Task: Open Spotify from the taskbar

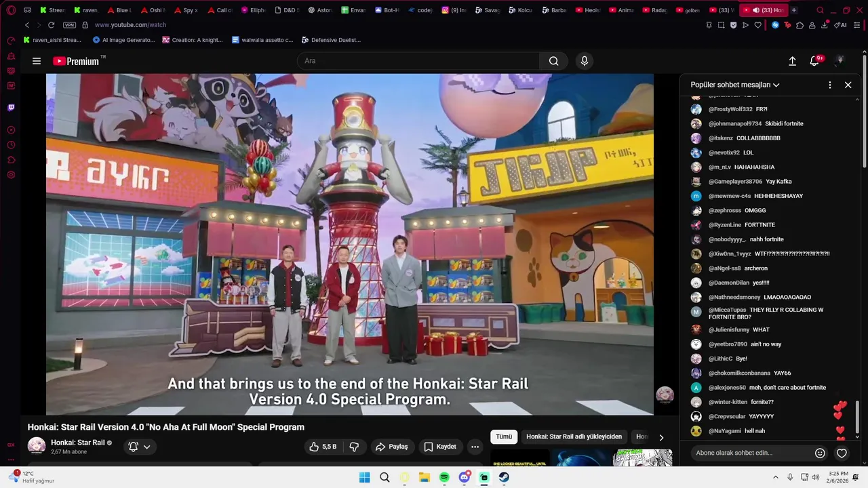Action: [444, 477]
